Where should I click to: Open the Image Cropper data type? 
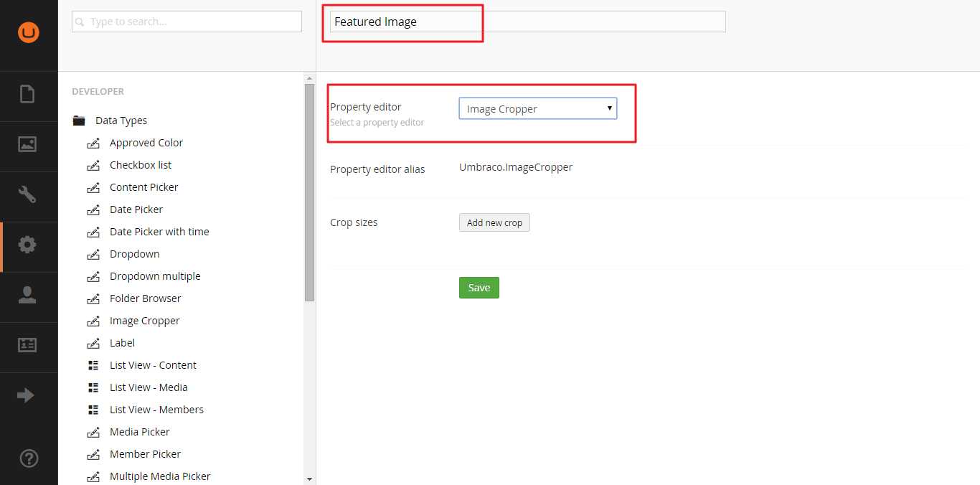click(145, 321)
